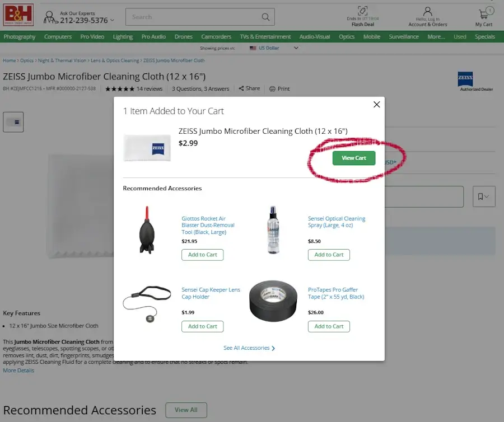The width and height of the screenshot is (504, 422).
Task: Open the Lighting menu
Action: pyautogui.click(x=123, y=36)
